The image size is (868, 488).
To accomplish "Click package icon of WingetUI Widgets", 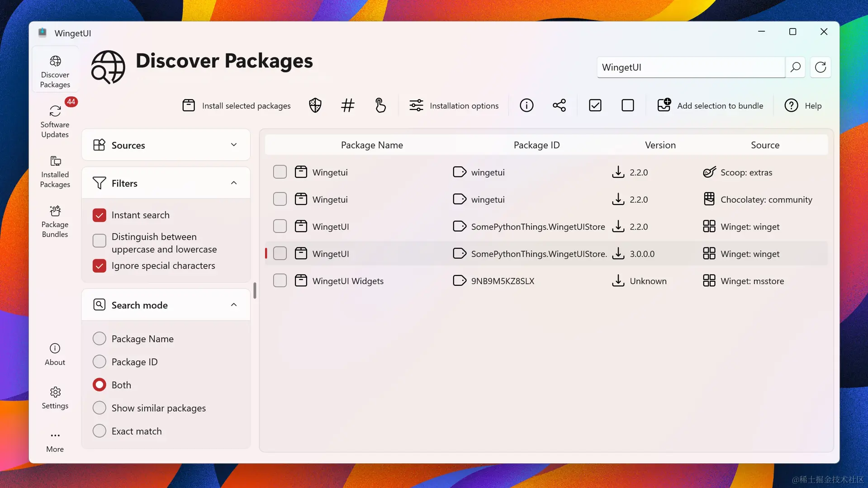I will pos(301,280).
